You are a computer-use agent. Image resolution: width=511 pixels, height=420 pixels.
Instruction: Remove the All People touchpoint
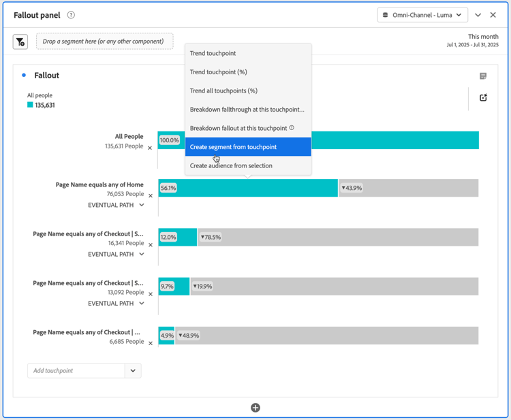[150, 148]
